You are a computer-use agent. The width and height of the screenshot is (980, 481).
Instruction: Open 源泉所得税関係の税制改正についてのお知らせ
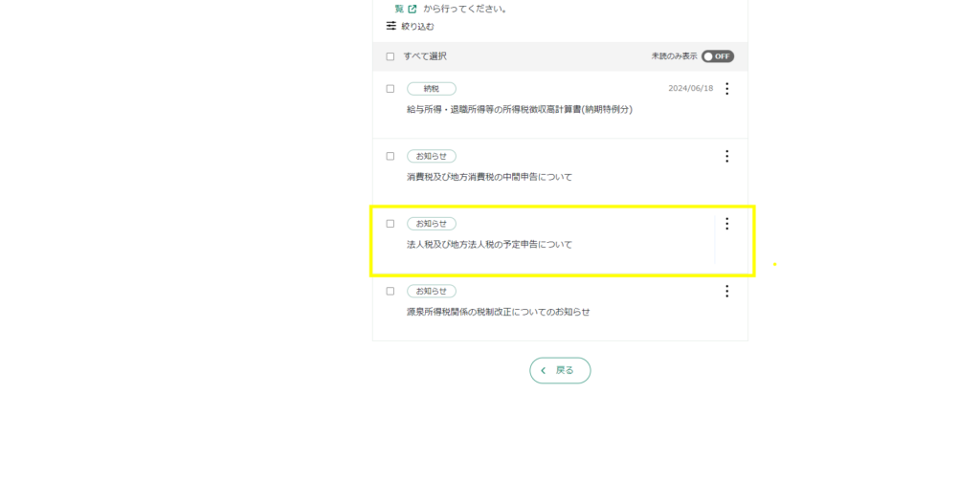coord(498,312)
